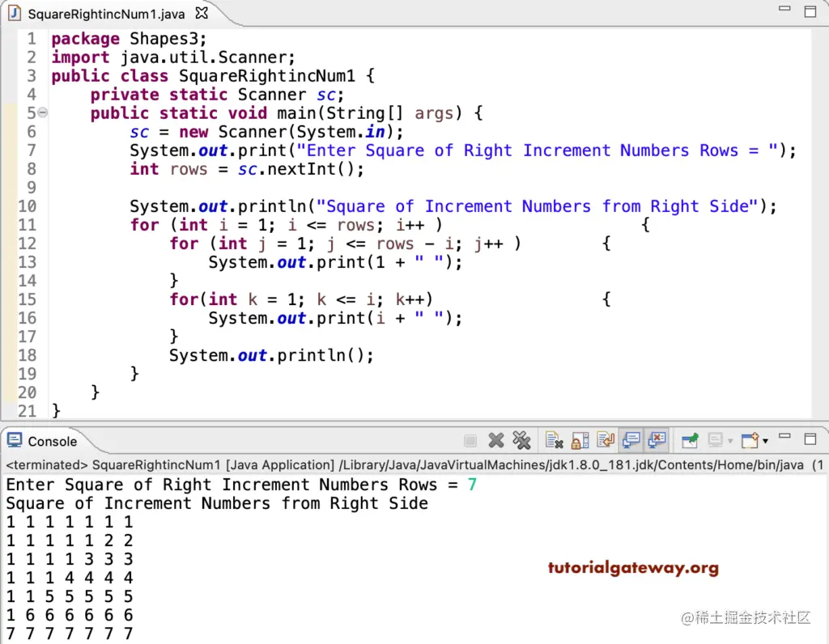Maximize the Console panel
The width and height of the screenshot is (829, 644).
click(810, 439)
